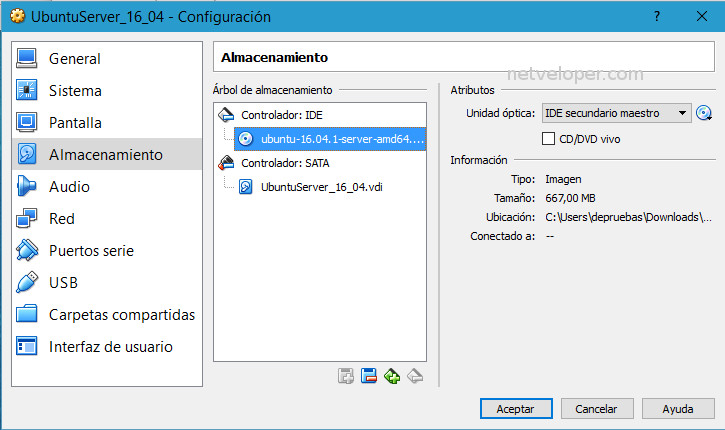The width and height of the screenshot is (725, 430).
Task: Click the help question mark in title bar
Action: click(x=657, y=17)
